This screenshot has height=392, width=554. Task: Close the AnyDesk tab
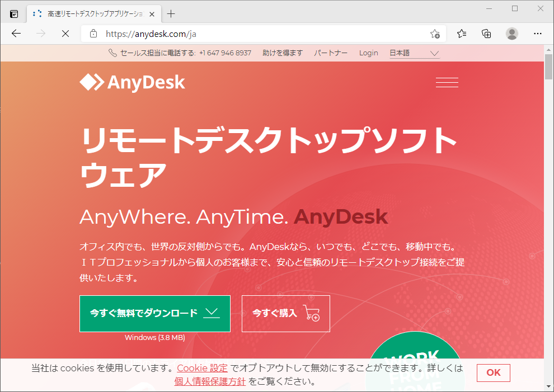[x=152, y=14]
